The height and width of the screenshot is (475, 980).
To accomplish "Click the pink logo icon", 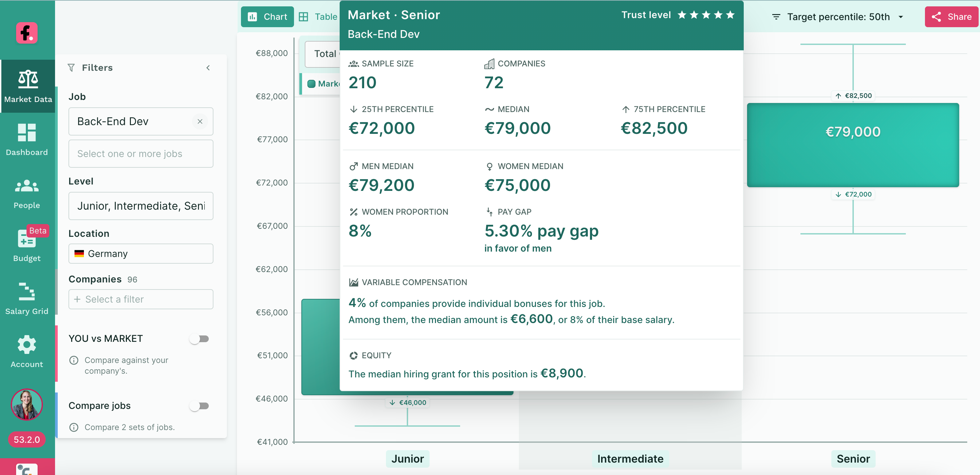I will (27, 33).
